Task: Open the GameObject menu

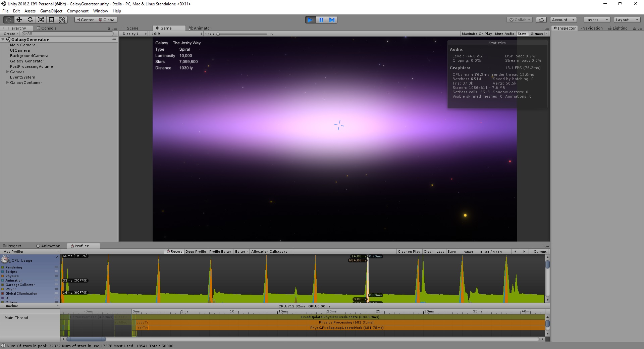Action: click(x=51, y=11)
